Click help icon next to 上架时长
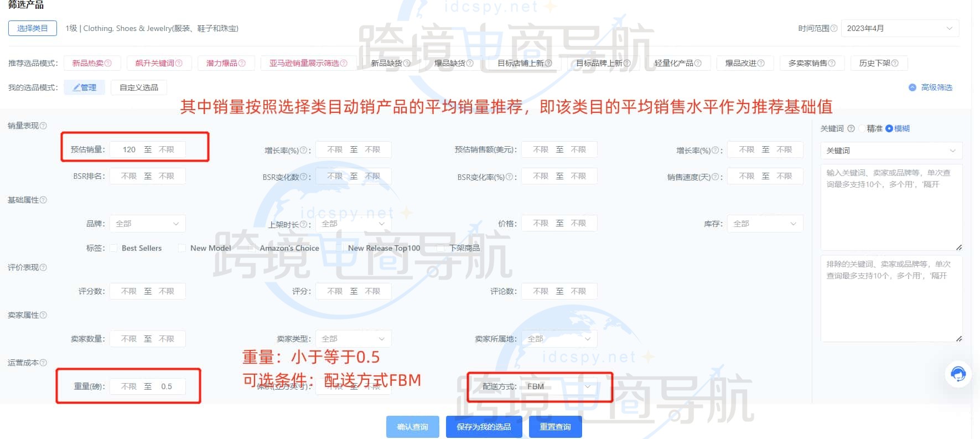Screen dimensions: 980x439 click(x=303, y=224)
